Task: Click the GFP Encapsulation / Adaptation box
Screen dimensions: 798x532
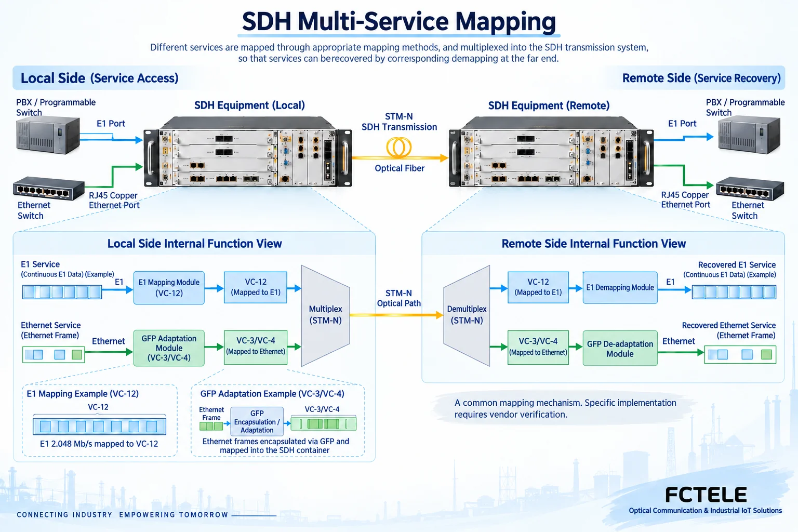Action: click(257, 421)
